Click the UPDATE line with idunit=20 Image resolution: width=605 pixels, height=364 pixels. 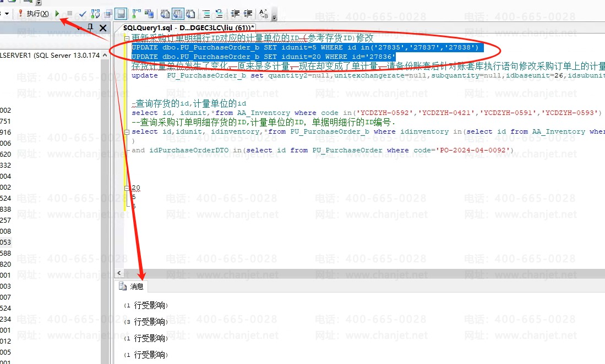(x=264, y=57)
